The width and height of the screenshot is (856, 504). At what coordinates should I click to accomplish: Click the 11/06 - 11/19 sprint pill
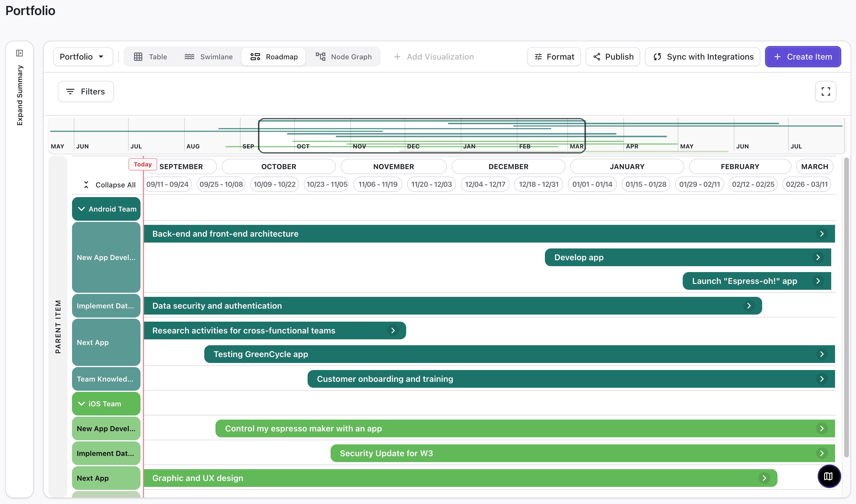click(x=378, y=184)
